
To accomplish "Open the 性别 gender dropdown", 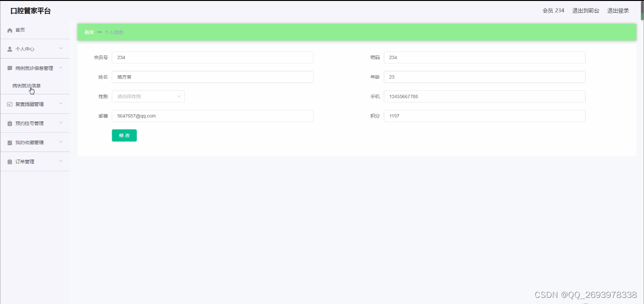I will pyautogui.click(x=148, y=96).
